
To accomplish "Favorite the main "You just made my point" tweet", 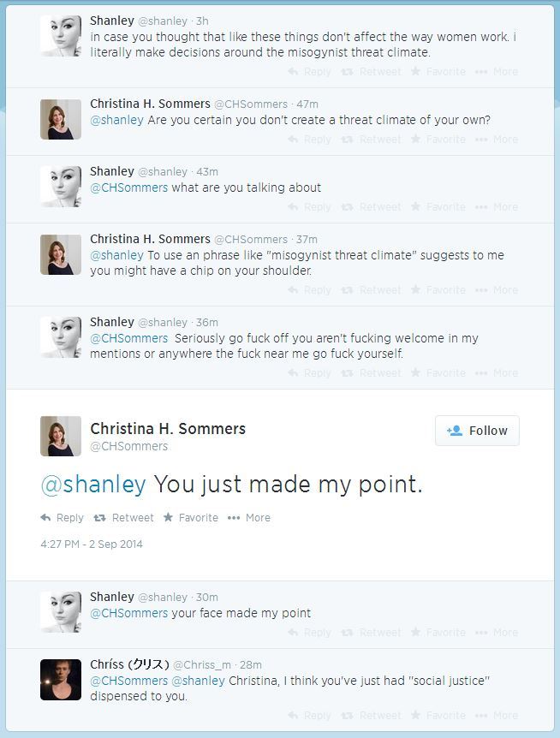I will [190, 518].
